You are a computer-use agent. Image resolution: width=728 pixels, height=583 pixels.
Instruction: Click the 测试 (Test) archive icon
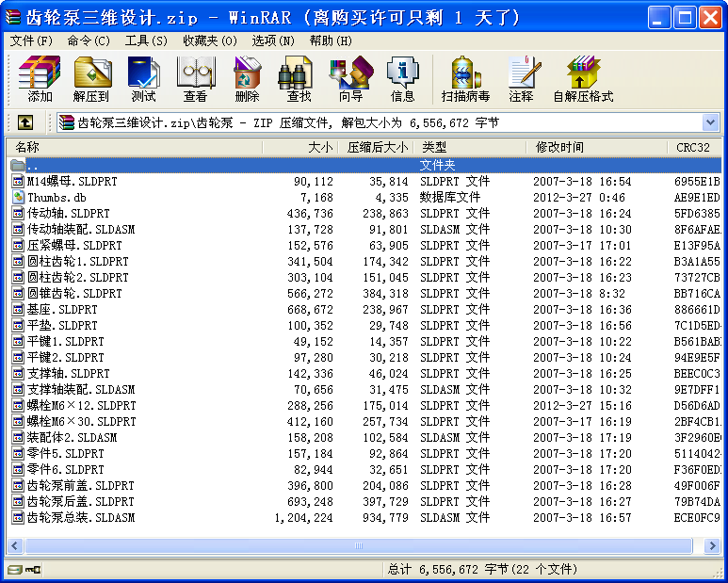click(143, 79)
